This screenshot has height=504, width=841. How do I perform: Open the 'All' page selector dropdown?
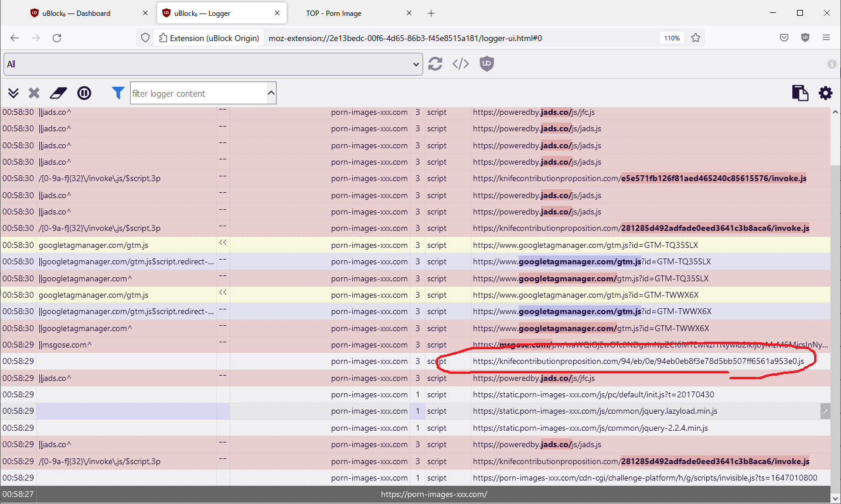click(212, 63)
